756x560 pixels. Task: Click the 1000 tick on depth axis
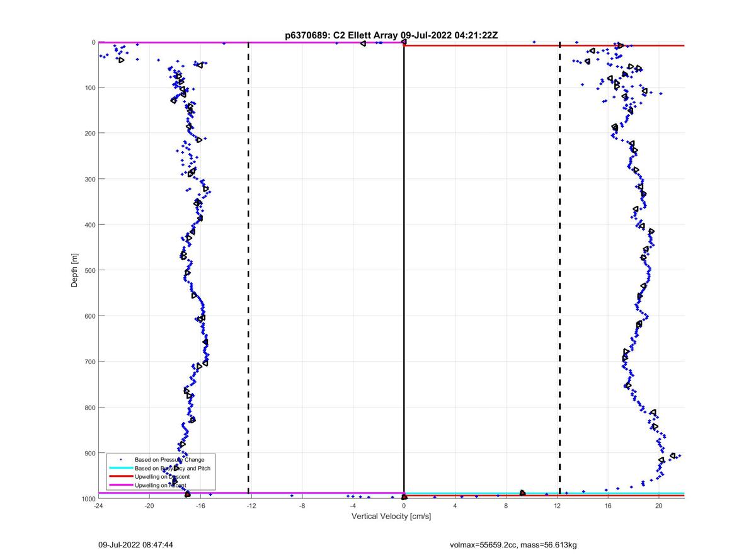(88, 499)
